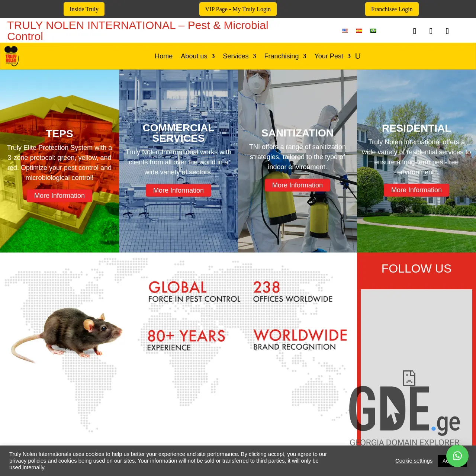The height and width of the screenshot is (476, 476).
Task: Open the About us menu item
Action: tap(194, 56)
